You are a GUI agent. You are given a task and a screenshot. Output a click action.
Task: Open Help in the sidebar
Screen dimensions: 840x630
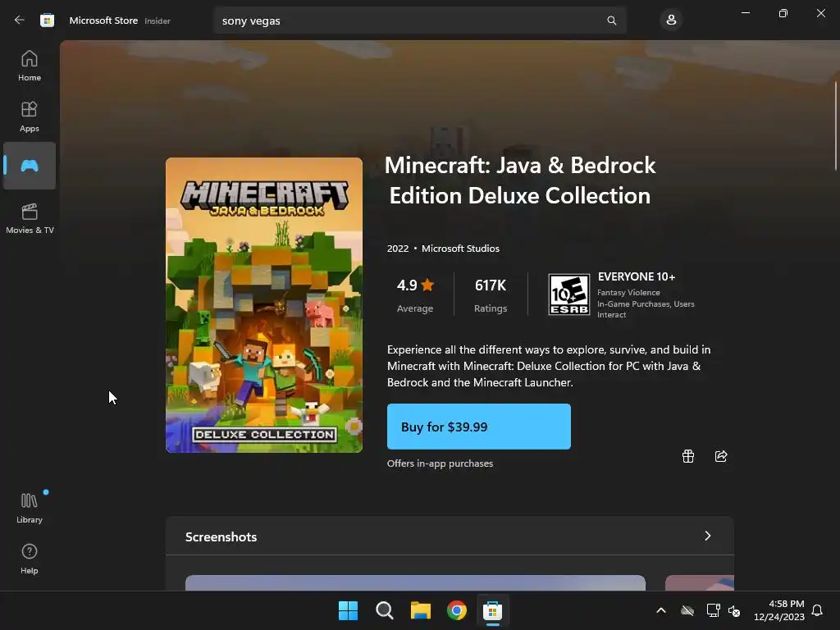30,559
